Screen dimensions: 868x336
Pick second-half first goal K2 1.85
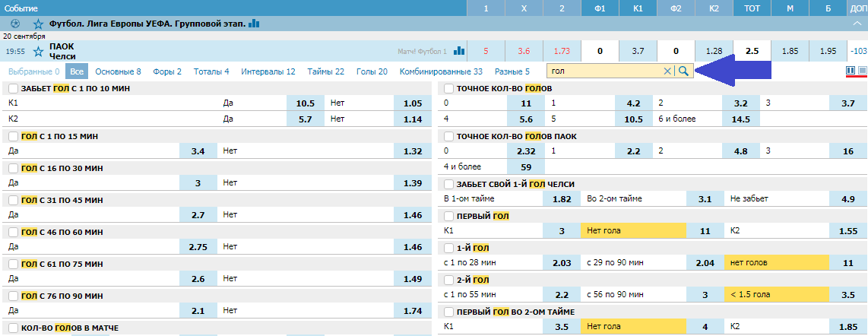click(x=848, y=327)
